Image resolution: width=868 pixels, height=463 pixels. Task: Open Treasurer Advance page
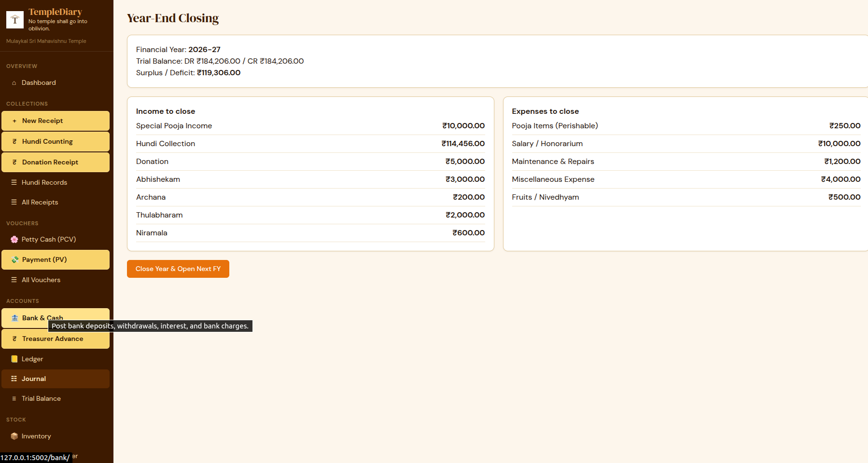[x=56, y=339]
